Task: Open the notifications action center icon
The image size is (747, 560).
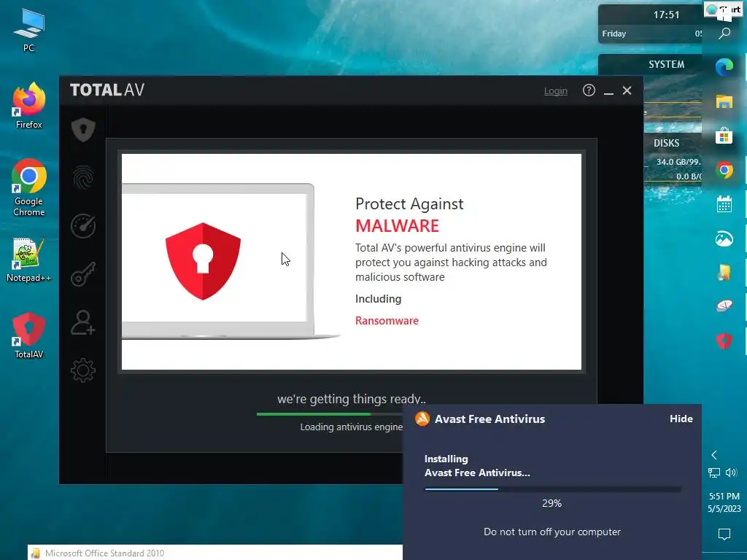Action: click(x=724, y=534)
